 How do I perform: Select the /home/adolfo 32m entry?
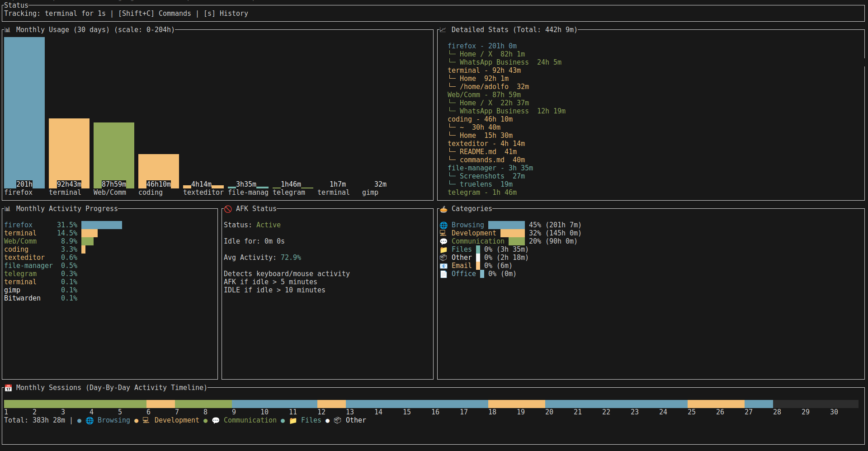[494, 87]
